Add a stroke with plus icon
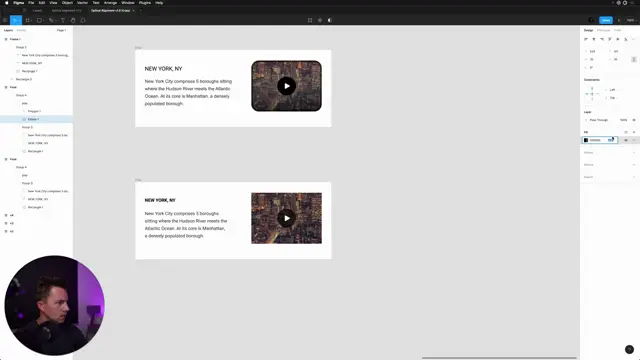Image resolution: width=640 pixels, height=360 pixels. 634,153
